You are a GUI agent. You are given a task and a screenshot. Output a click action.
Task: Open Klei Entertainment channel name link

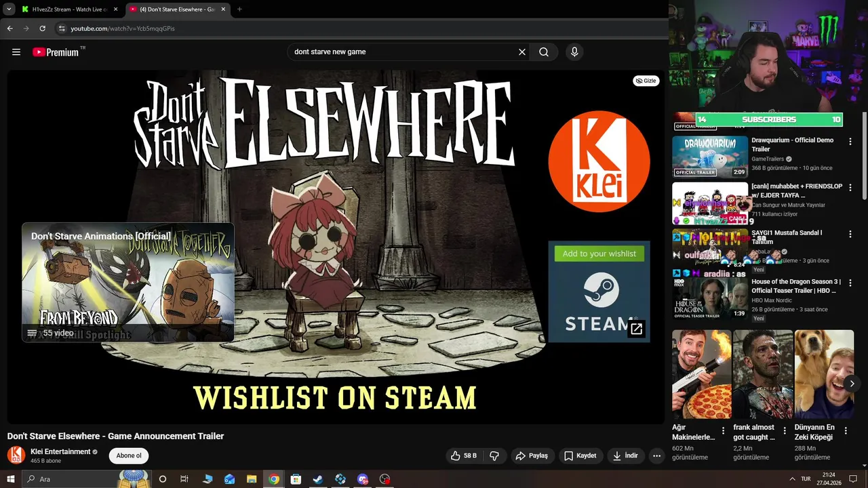pos(60,451)
